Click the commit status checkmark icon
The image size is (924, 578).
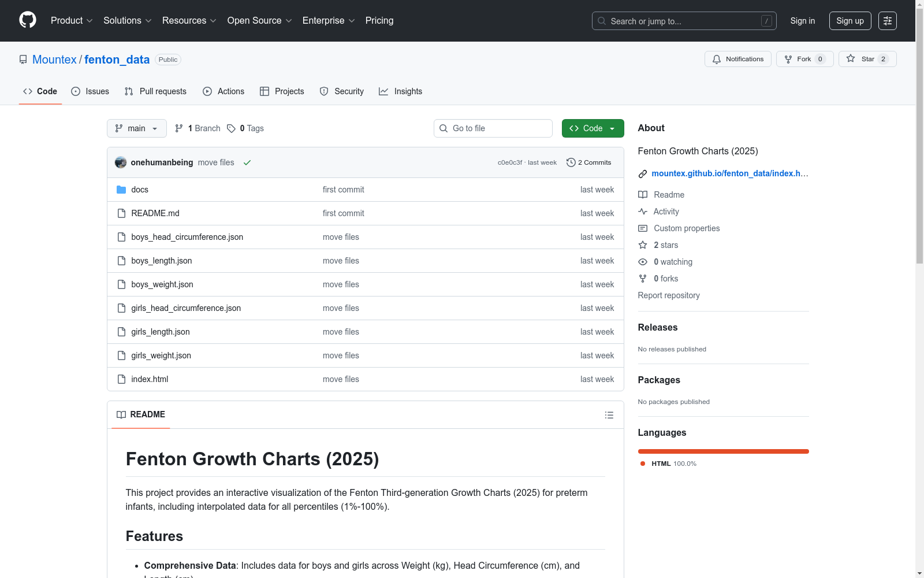point(247,162)
